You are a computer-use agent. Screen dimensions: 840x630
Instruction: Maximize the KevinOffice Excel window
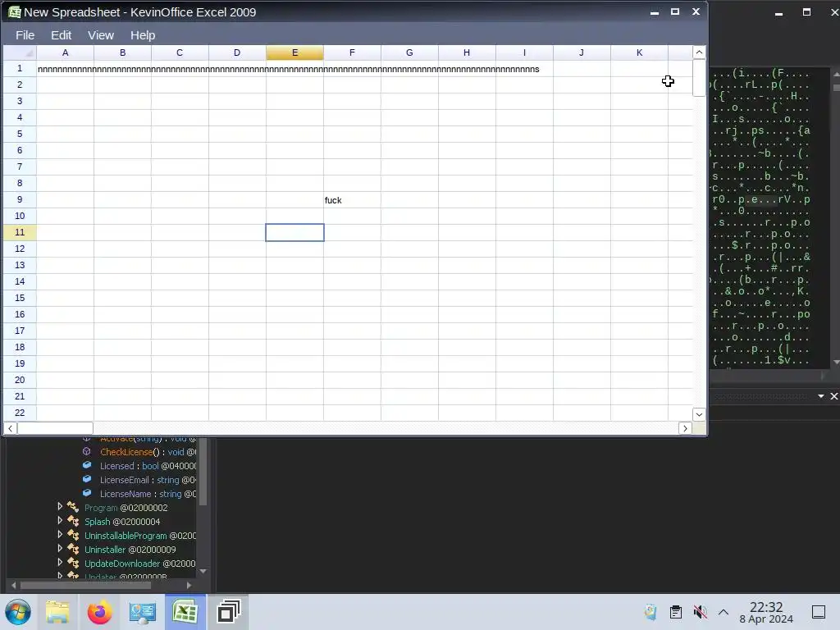[675, 11]
